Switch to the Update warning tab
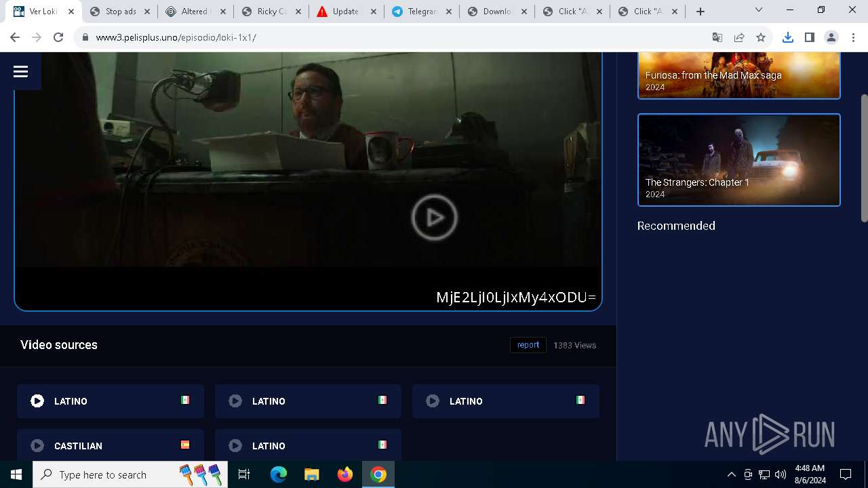 [x=346, y=12]
